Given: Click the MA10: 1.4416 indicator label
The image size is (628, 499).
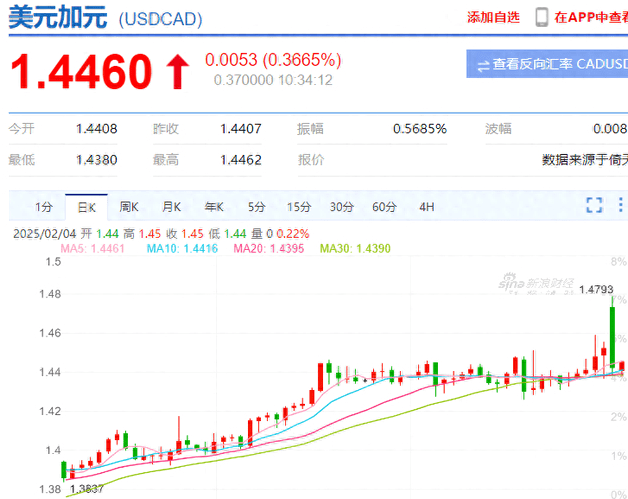Looking at the screenshot, I should (x=182, y=249).
